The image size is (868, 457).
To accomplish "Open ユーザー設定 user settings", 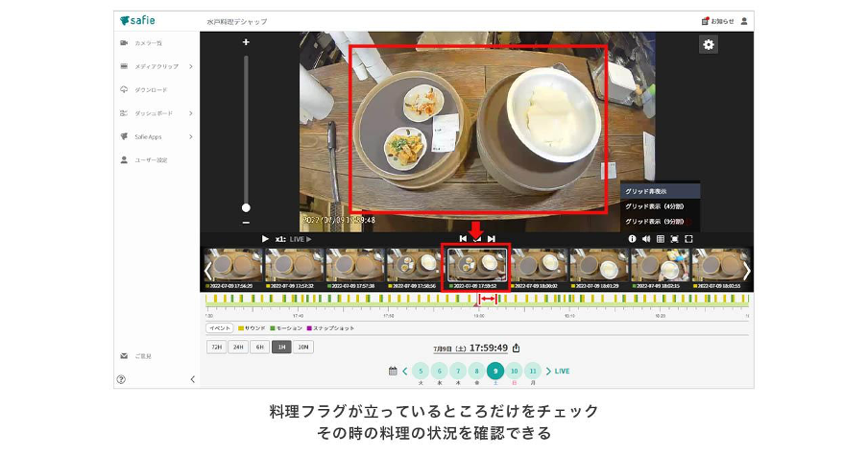I will point(151,160).
